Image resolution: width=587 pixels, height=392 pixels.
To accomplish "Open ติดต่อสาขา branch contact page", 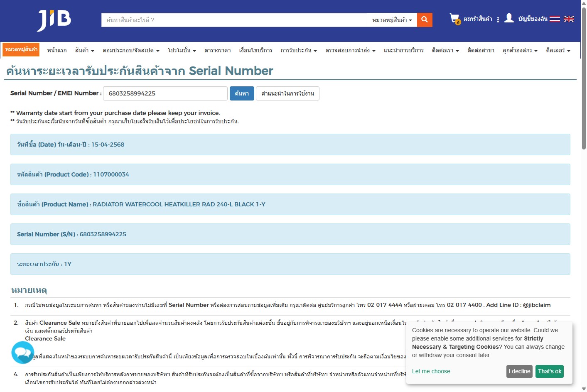I will pos(481,50).
